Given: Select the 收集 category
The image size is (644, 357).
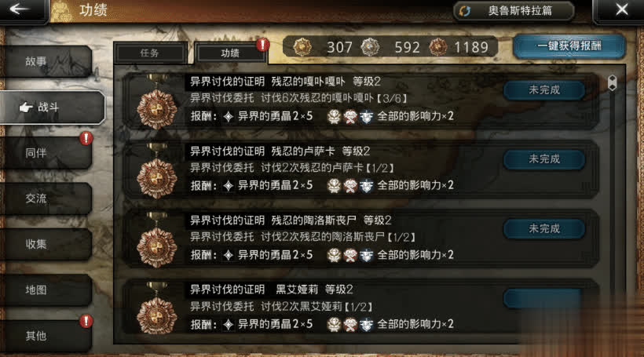Looking at the screenshot, I should [x=46, y=244].
